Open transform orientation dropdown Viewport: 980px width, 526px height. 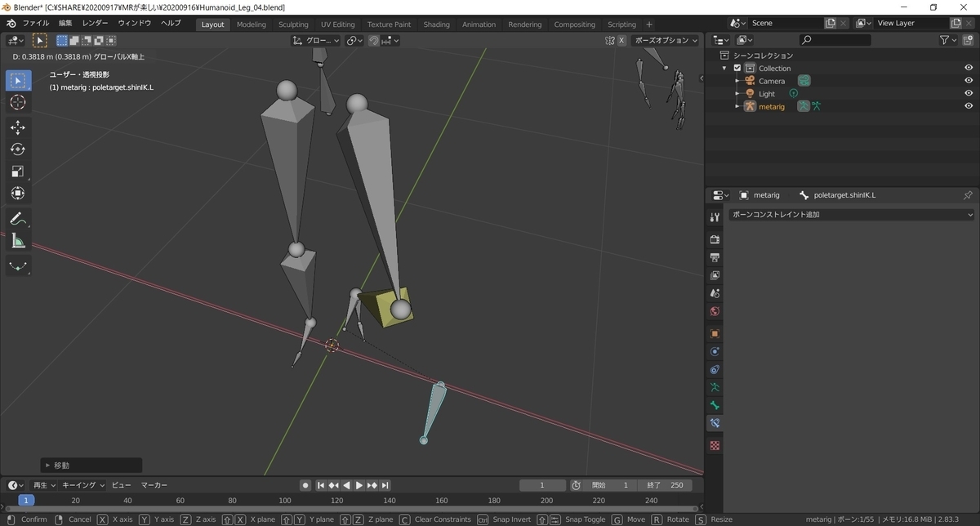[316, 40]
